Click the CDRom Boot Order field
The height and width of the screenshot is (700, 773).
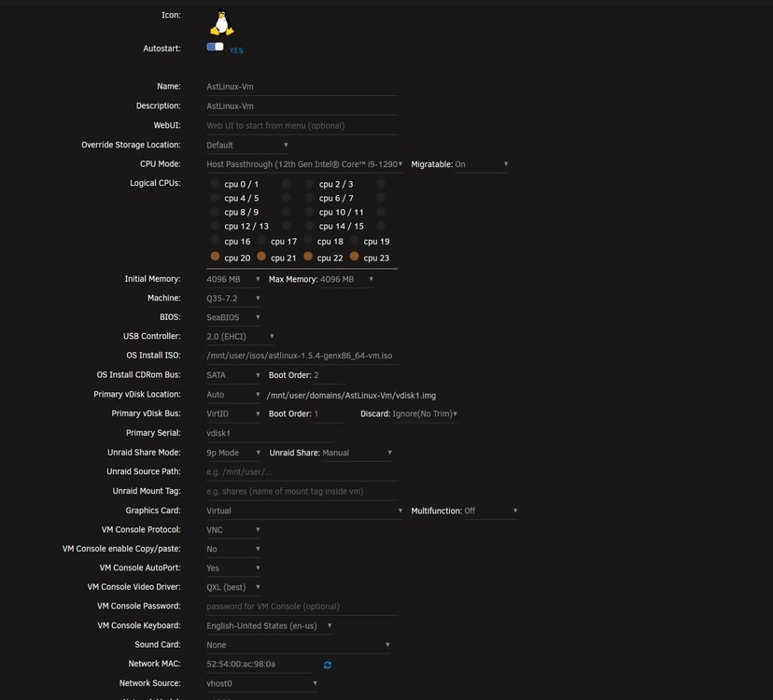pyautogui.click(x=329, y=375)
